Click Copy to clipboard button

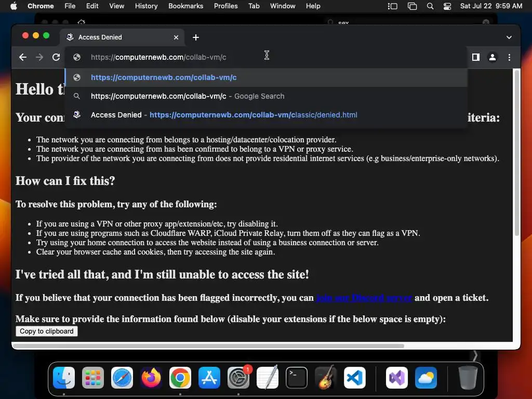click(x=46, y=331)
